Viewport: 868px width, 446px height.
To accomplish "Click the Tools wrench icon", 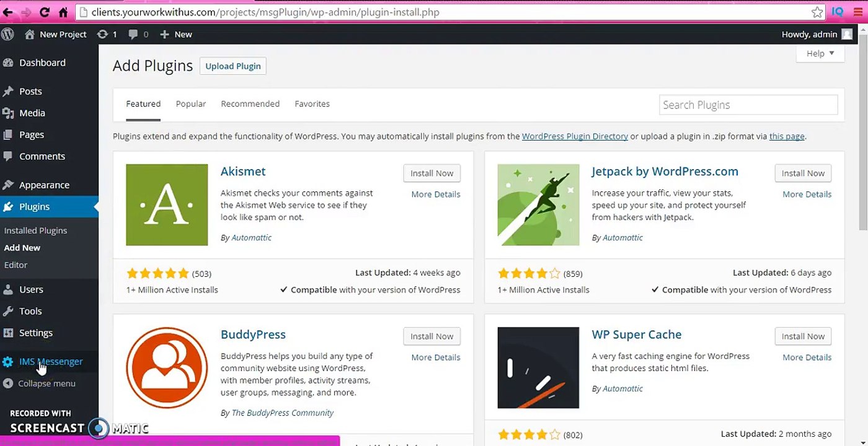I will pyautogui.click(x=8, y=311).
